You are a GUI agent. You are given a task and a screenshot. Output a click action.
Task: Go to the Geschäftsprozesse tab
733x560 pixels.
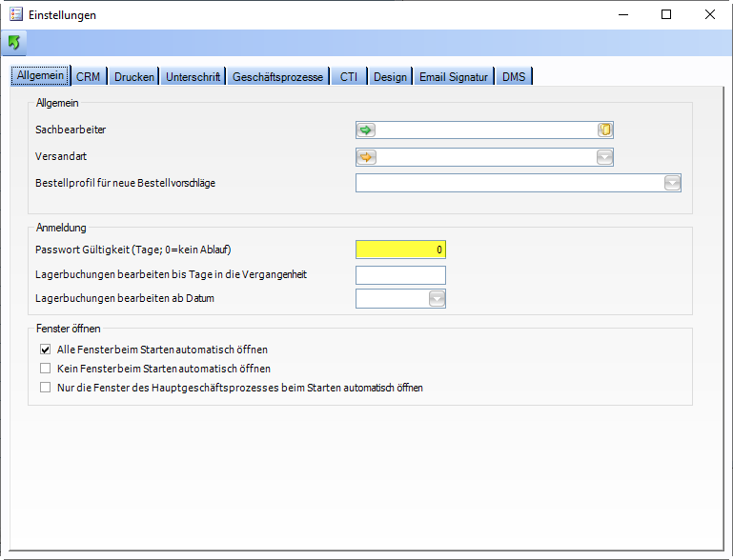coord(277,77)
